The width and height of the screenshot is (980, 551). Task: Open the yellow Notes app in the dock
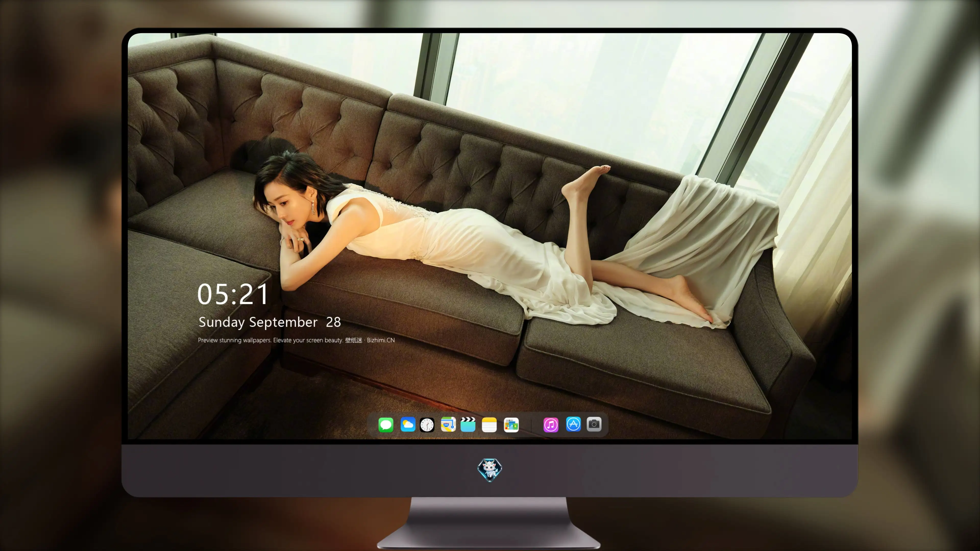(x=489, y=424)
